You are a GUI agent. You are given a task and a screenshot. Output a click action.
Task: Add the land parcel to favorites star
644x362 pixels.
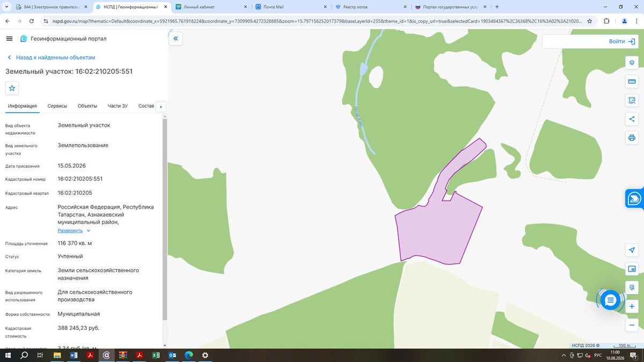(x=12, y=88)
